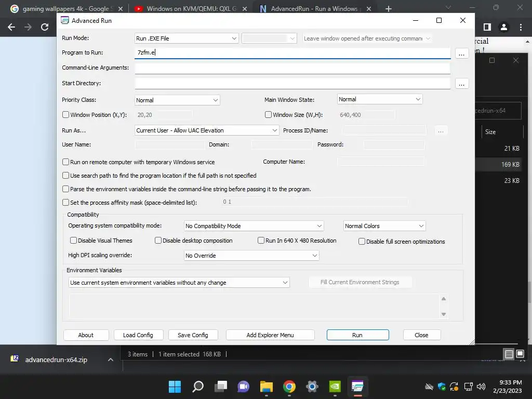Check Disable Visual Themes
Image resolution: width=532 pixels, height=399 pixels.
tap(73, 240)
